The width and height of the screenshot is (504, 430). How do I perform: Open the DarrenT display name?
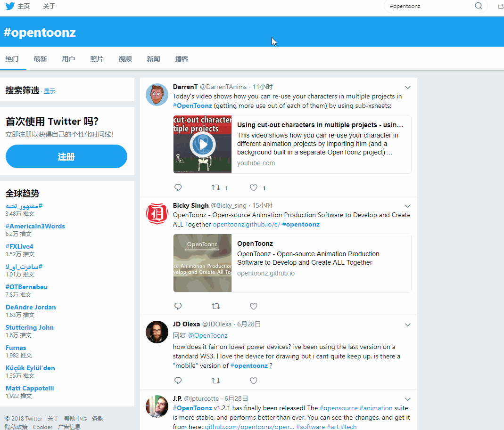point(185,87)
